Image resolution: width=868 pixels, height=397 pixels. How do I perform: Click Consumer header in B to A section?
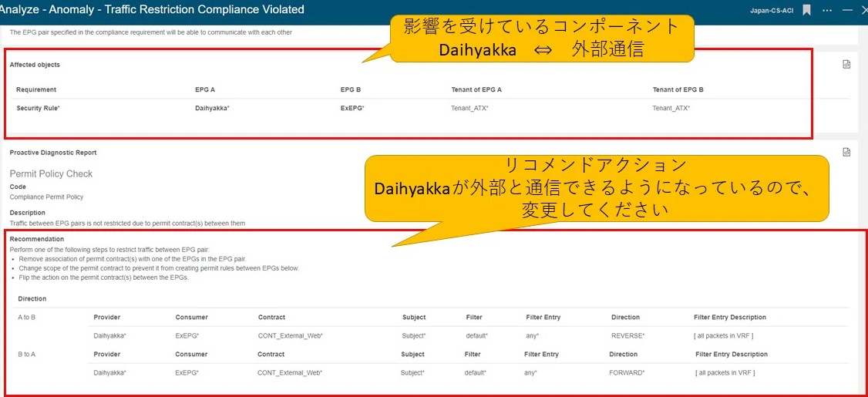(191, 354)
